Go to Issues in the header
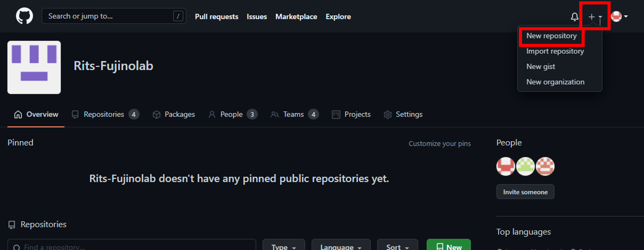 (257, 17)
